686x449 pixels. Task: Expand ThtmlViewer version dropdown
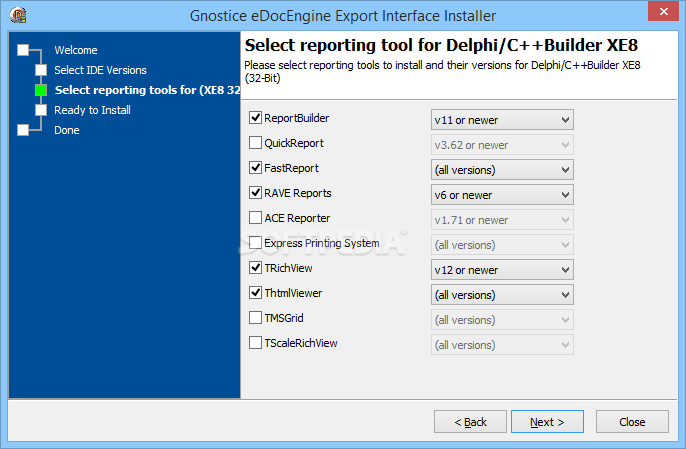(502, 295)
